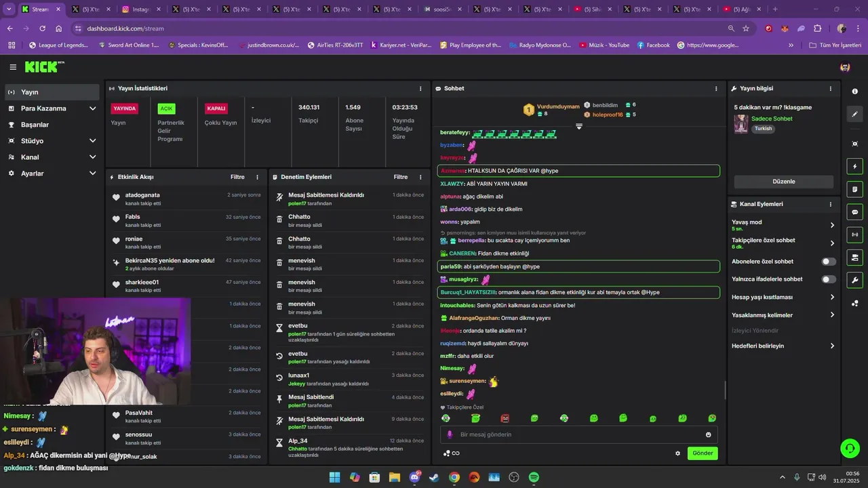
Task: Expand Para Kazanma sidebar section
Action: 93,108
